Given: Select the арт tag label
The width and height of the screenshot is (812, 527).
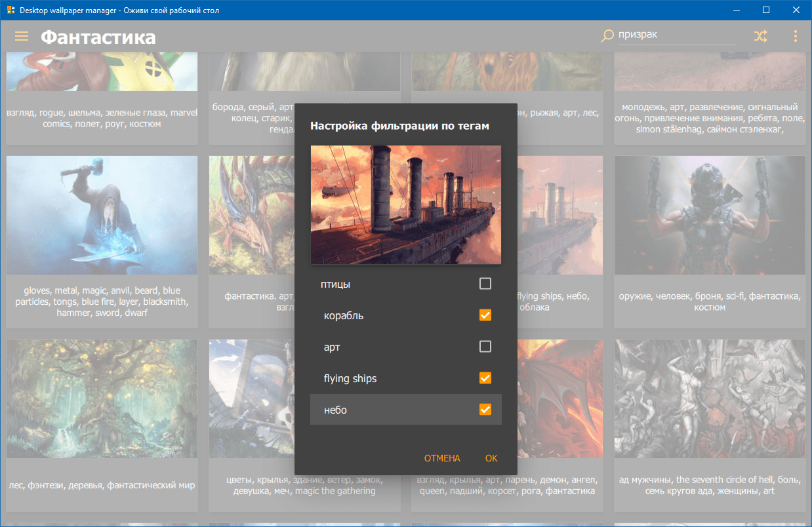Looking at the screenshot, I should click(x=332, y=347).
